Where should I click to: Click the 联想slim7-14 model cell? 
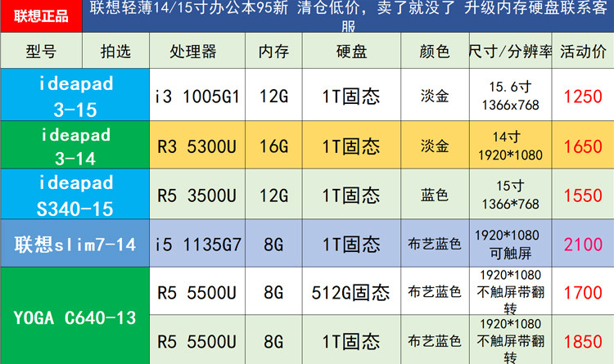(74, 244)
